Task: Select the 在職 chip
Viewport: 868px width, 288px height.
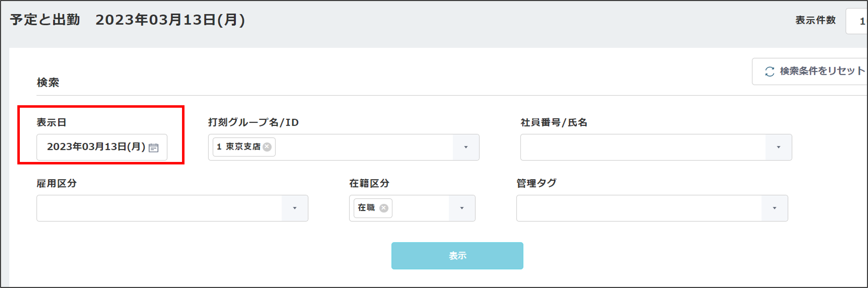Action: click(366, 208)
